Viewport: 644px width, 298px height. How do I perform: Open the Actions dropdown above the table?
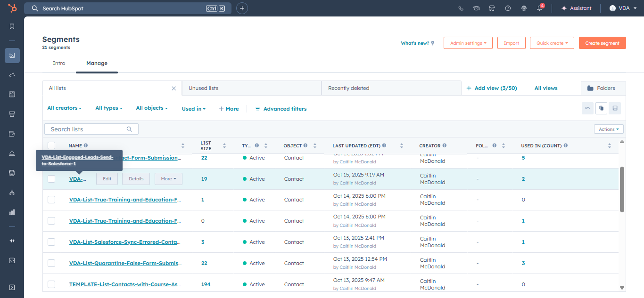(609, 129)
